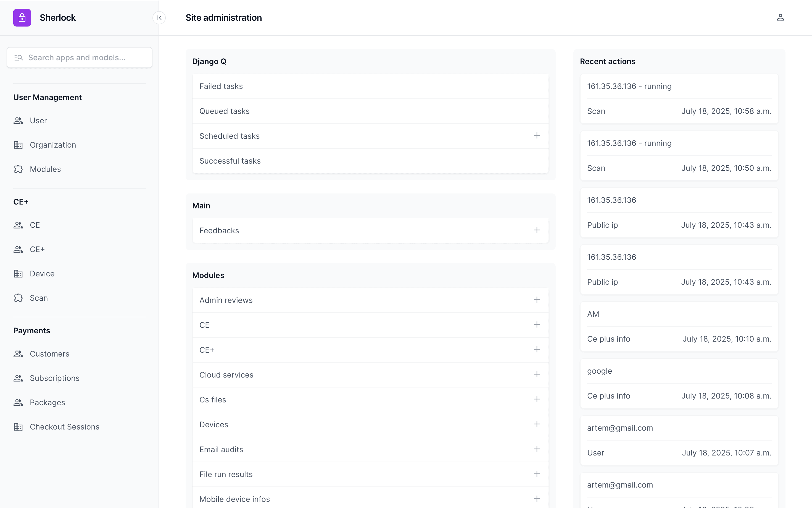Viewport: 812px width, 508px height.
Task: Select the Modules puzzle-piece icon
Action: [x=18, y=169]
